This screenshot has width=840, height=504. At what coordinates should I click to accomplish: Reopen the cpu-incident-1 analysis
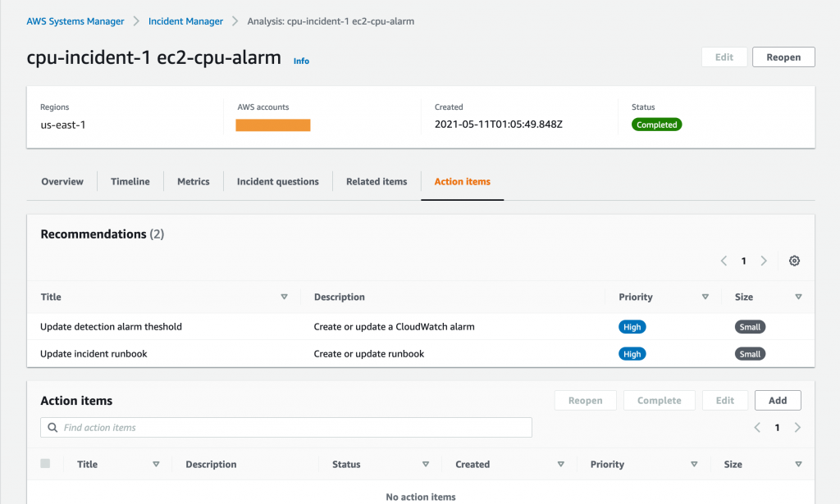click(x=783, y=57)
